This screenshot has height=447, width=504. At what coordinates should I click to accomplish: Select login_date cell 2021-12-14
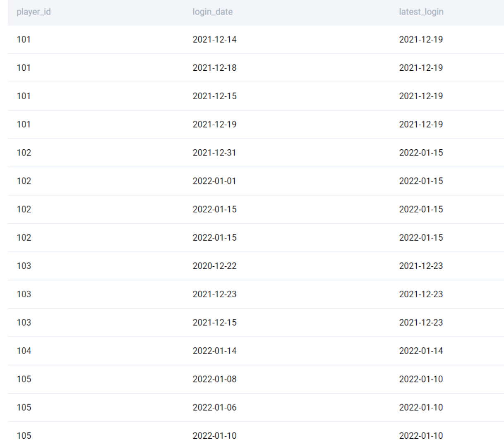tap(215, 40)
